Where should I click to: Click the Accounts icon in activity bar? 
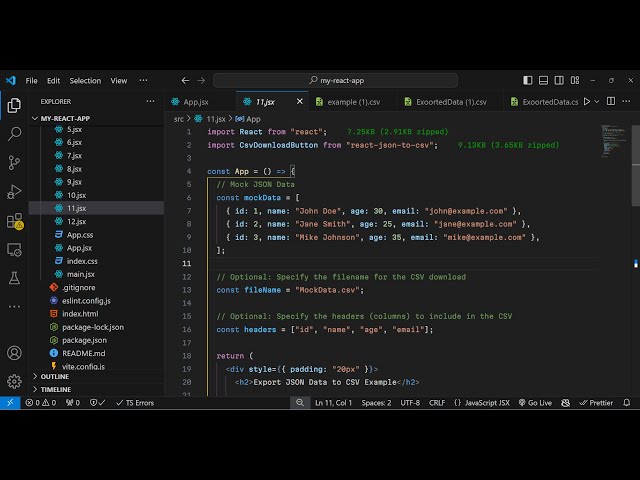tap(14, 353)
